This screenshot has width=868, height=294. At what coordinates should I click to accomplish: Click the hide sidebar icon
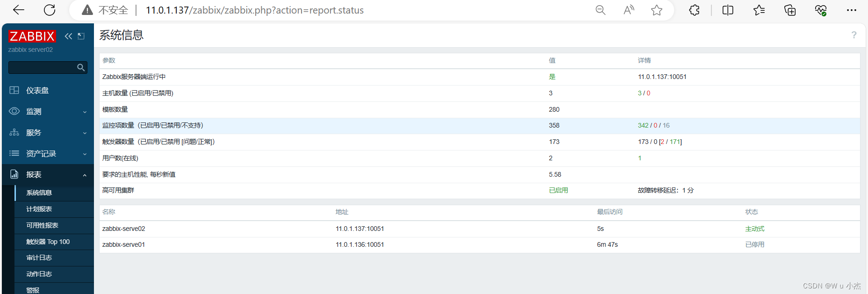coord(81,36)
